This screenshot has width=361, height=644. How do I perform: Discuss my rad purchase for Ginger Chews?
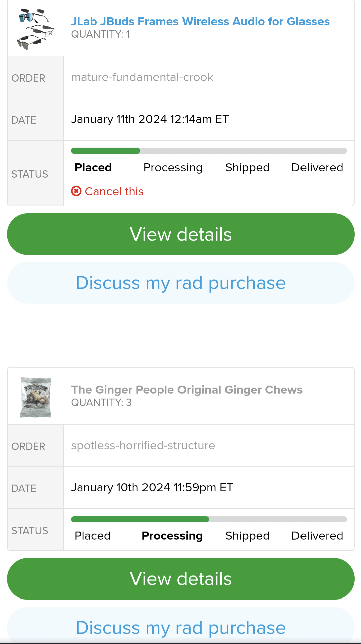[180, 628]
